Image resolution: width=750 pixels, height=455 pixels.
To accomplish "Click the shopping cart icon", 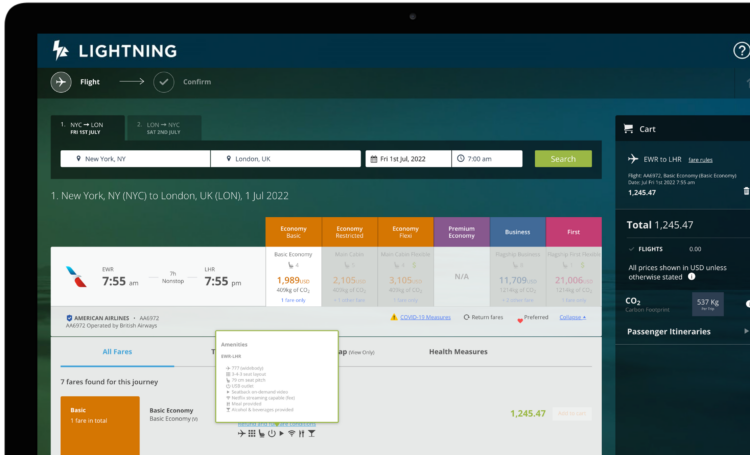I will [x=628, y=129].
